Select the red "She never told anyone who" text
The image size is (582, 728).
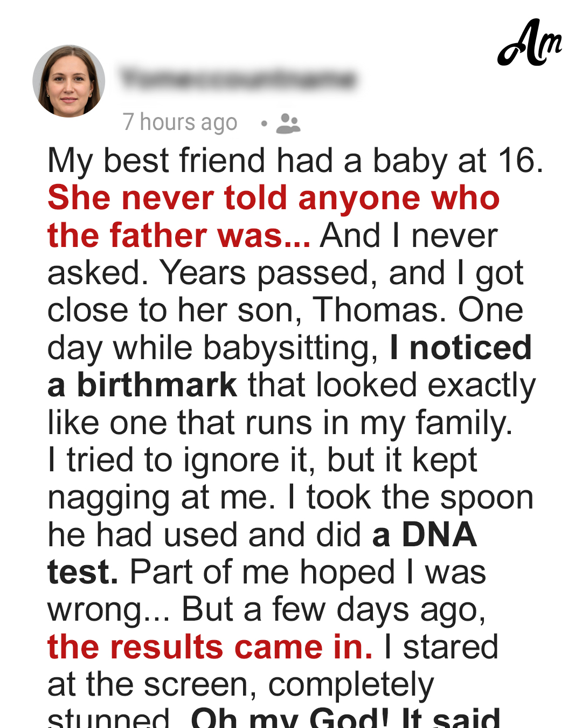(x=274, y=198)
